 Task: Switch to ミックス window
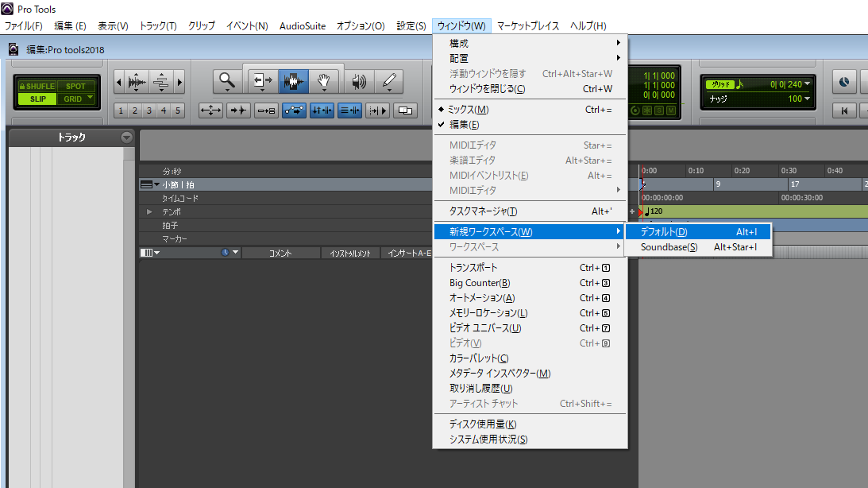pyautogui.click(x=530, y=110)
